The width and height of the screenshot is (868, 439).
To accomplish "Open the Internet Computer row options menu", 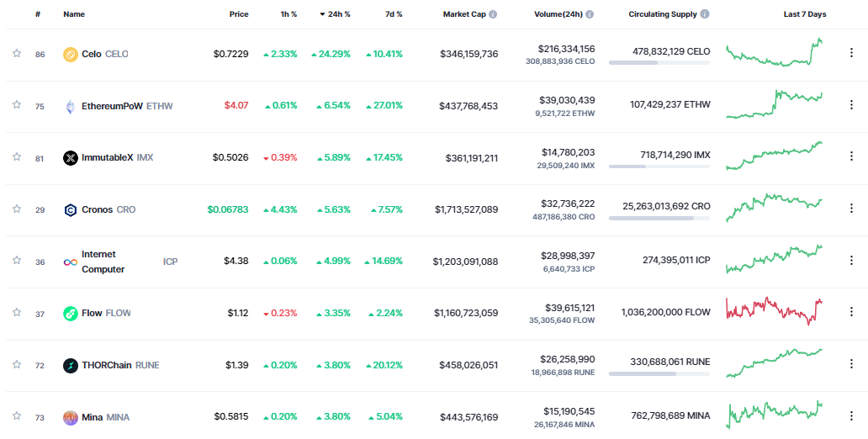I will (x=851, y=260).
